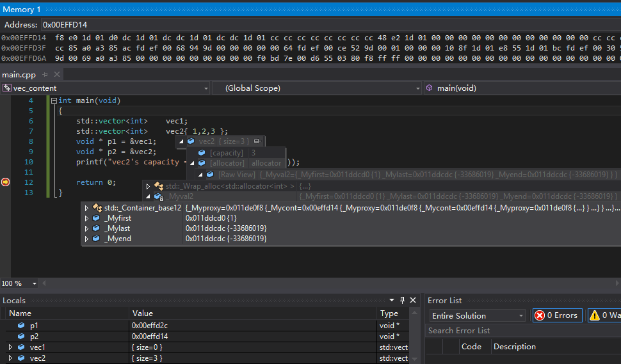
Task: Close the main.cpp tab
Action: tap(57, 74)
